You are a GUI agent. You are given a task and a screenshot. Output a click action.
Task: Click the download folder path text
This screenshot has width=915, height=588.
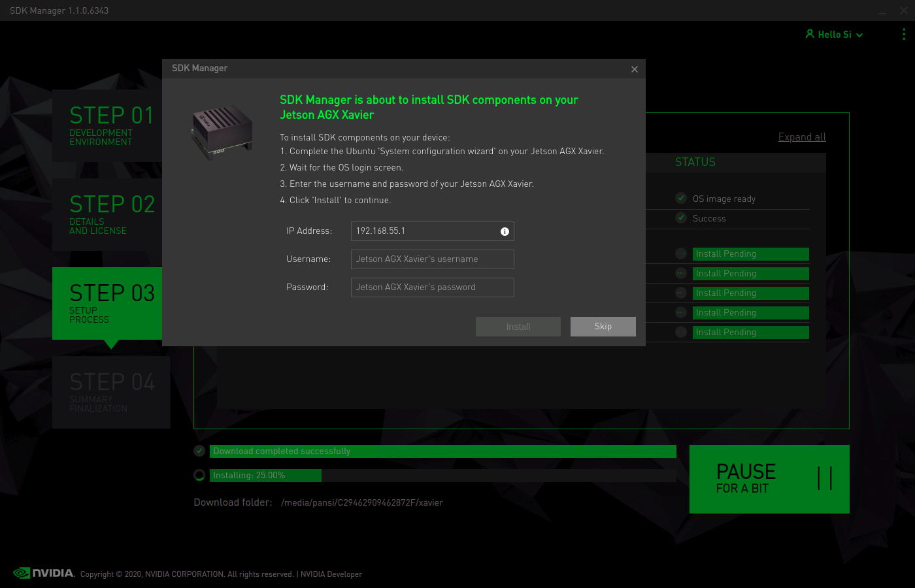[362, 502]
